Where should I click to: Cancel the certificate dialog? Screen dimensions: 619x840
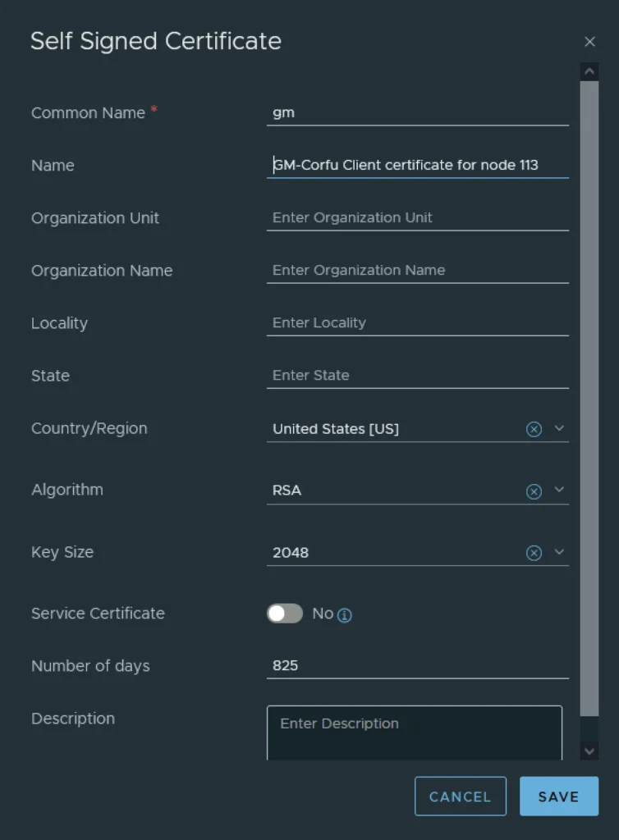pos(461,797)
